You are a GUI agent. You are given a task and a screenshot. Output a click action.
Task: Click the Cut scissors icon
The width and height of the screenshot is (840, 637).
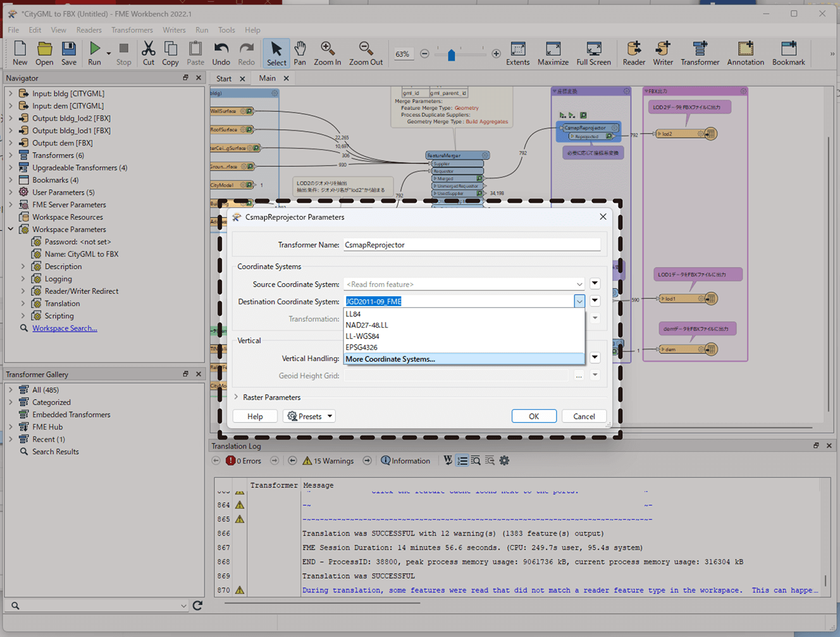149,53
